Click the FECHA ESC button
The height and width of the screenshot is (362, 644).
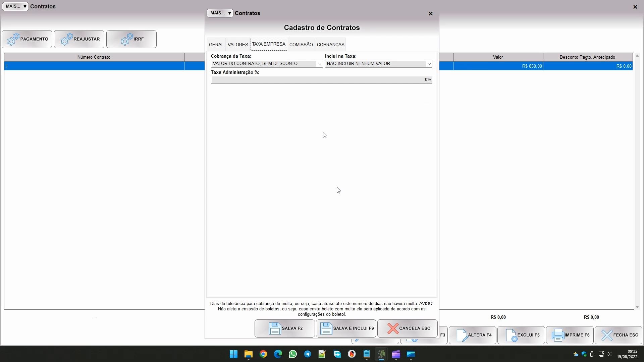[619, 335]
